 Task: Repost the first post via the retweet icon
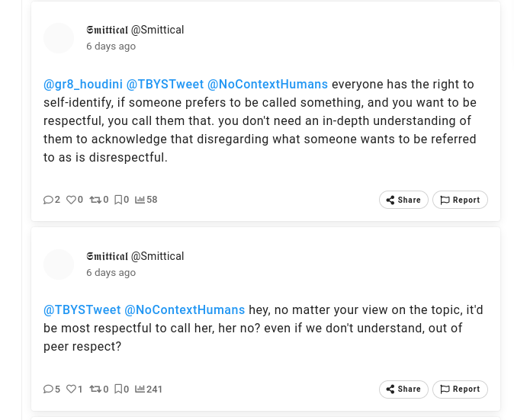tap(95, 200)
